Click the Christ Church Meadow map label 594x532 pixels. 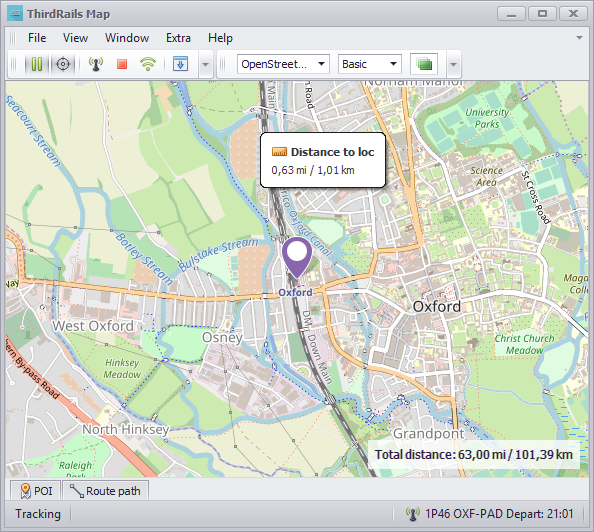click(525, 344)
